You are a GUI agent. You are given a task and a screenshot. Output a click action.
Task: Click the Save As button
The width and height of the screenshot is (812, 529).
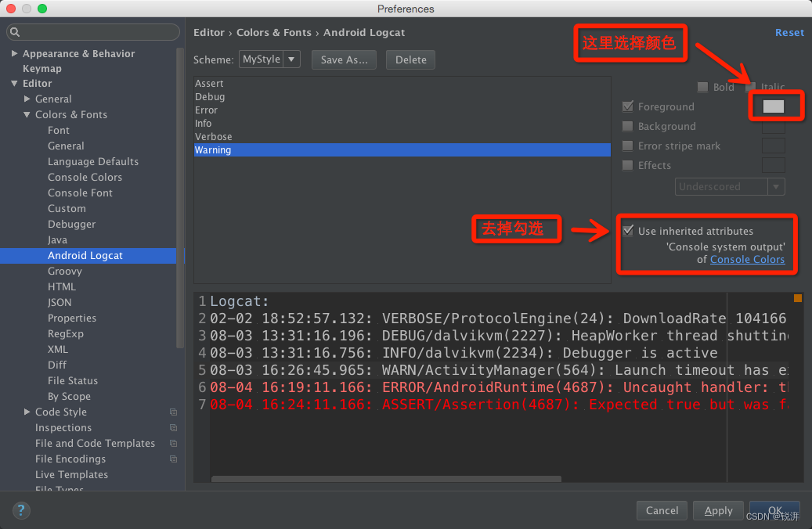pos(344,59)
